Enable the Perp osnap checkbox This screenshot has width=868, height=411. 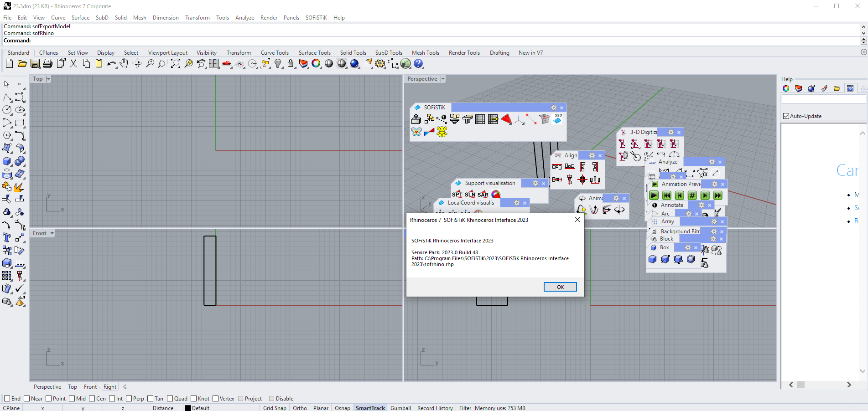tap(129, 399)
